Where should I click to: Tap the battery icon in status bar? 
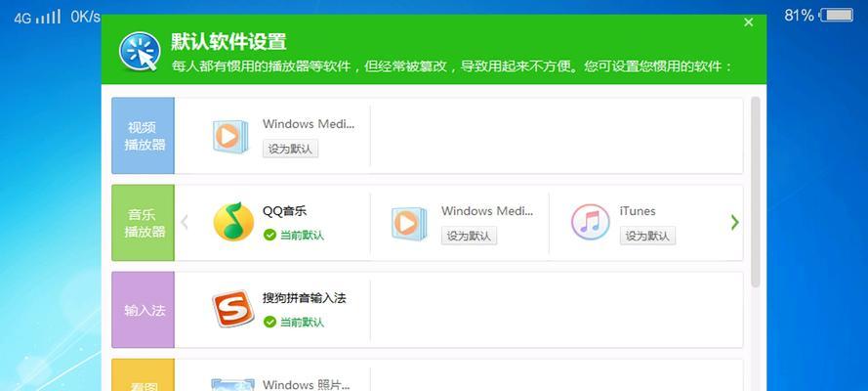pos(837,15)
